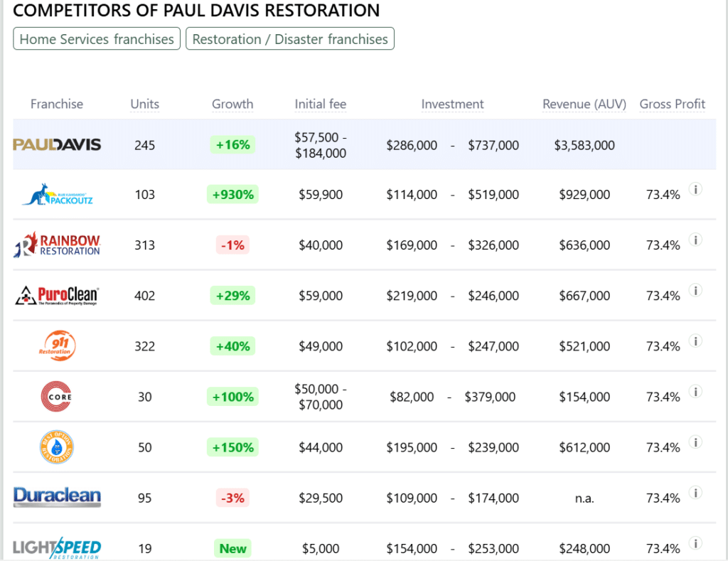Show gross profit info for Duraclean row
This screenshot has height=561, width=728.
[x=695, y=493]
